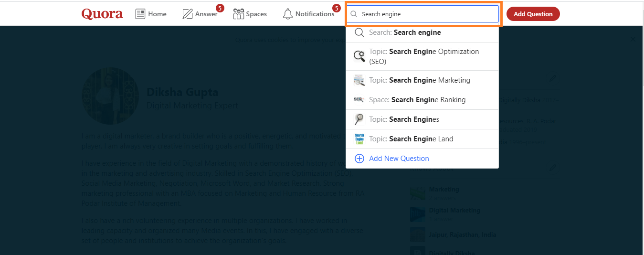Open the Home feed icon
The image size is (644, 255).
point(140,14)
